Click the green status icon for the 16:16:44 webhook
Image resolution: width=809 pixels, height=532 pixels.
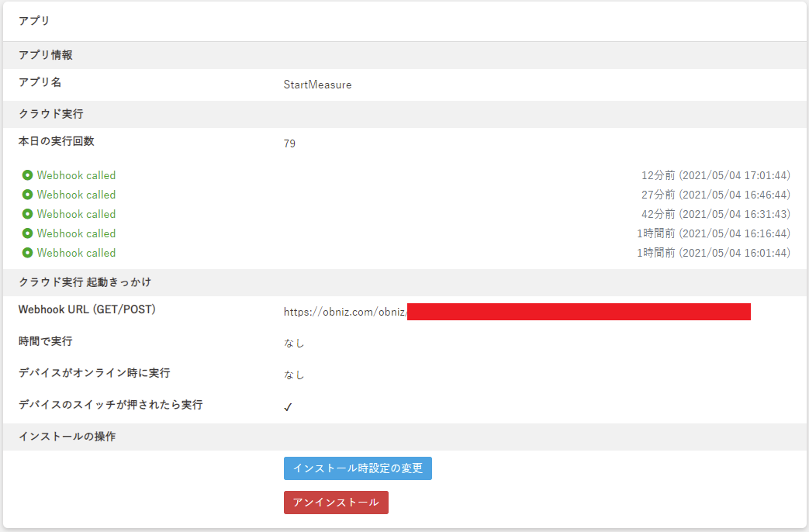(28, 233)
